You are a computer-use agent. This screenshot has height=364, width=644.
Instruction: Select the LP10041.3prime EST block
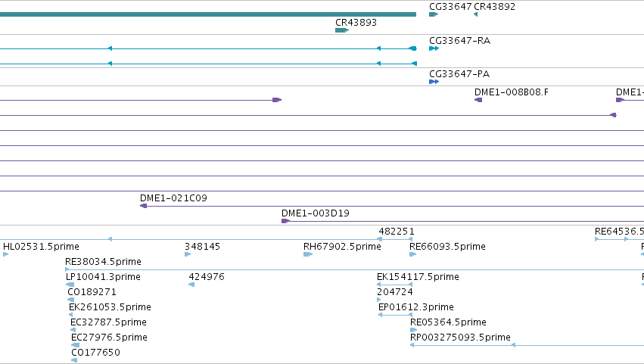(70, 285)
